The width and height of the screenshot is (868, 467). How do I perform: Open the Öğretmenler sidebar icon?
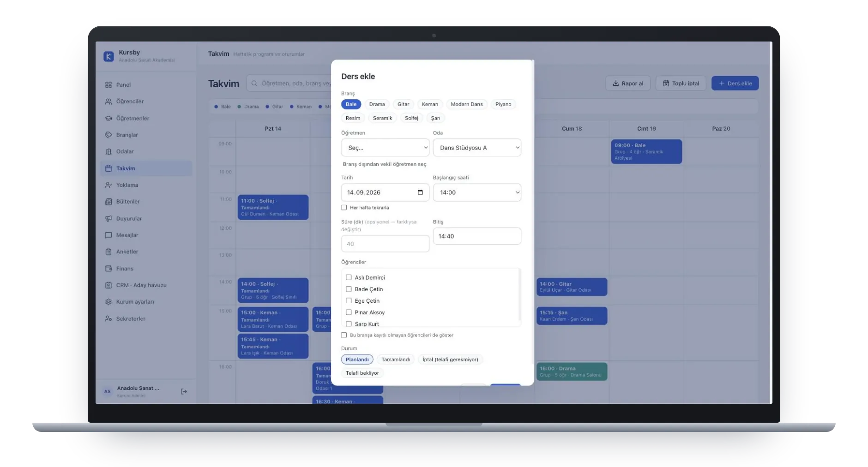[108, 119]
